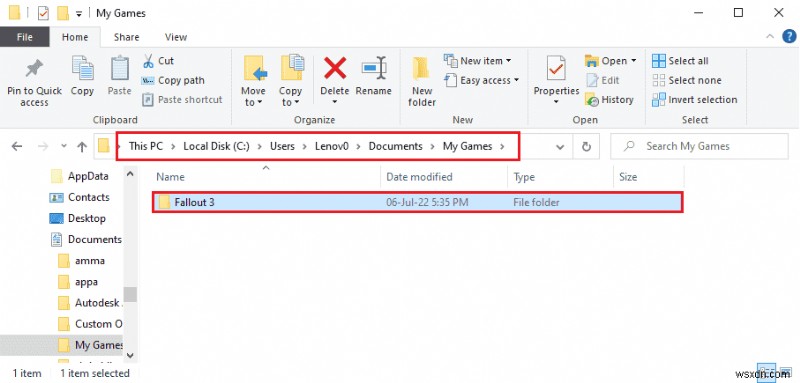Choose Copy path in Clipboard group
Image resolution: width=800 pixels, height=383 pixels.
pos(173,80)
